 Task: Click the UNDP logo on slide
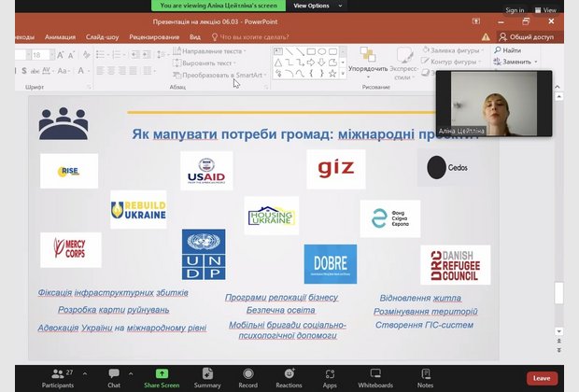[204, 255]
